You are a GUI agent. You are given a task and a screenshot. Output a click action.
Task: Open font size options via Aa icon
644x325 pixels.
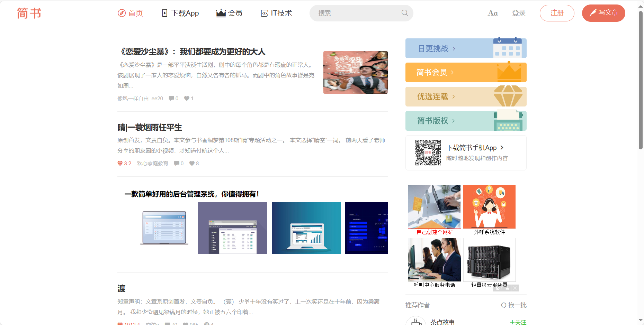click(492, 13)
